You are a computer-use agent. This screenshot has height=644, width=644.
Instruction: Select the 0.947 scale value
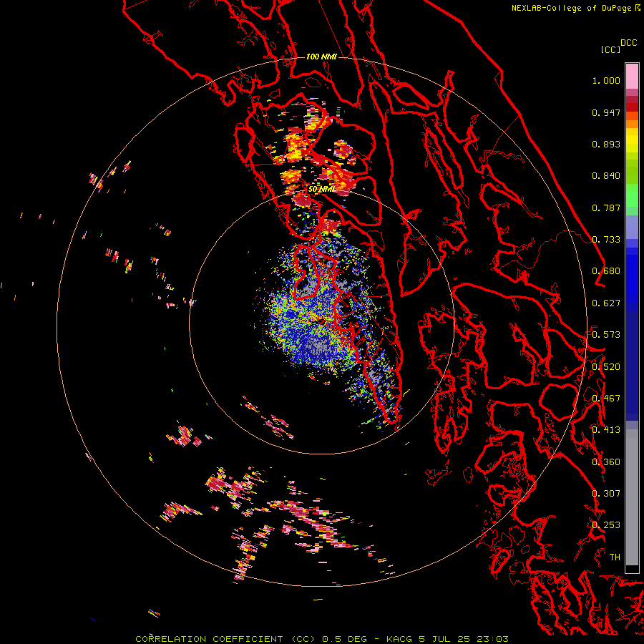(x=606, y=112)
